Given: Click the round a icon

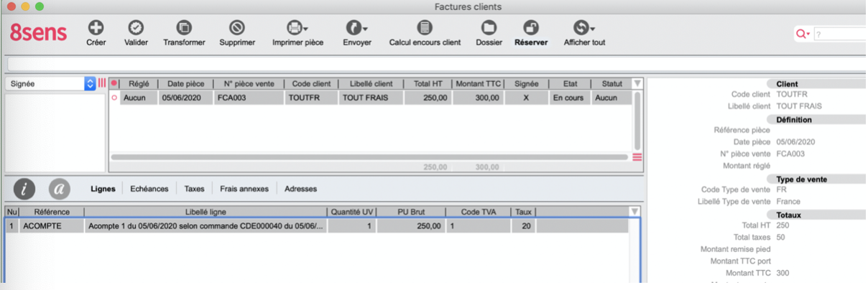Looking at the screenshot, I should [x=60, y=189].
